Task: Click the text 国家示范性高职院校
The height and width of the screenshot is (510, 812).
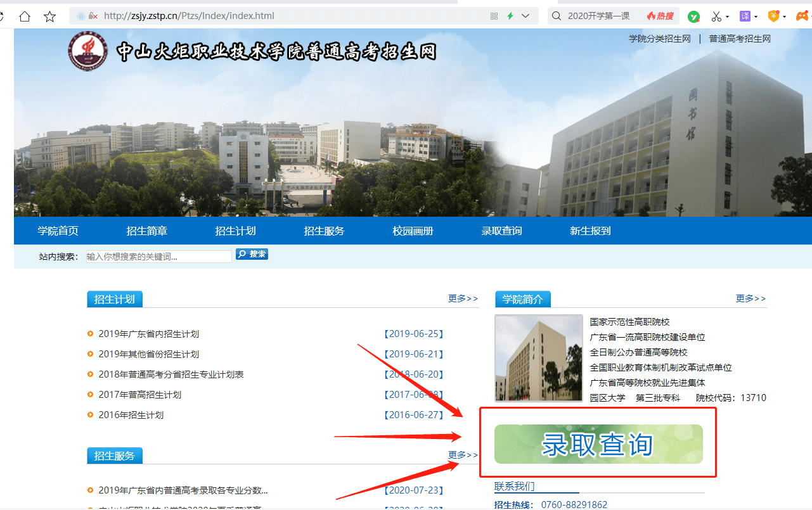Action: (630, 322)
